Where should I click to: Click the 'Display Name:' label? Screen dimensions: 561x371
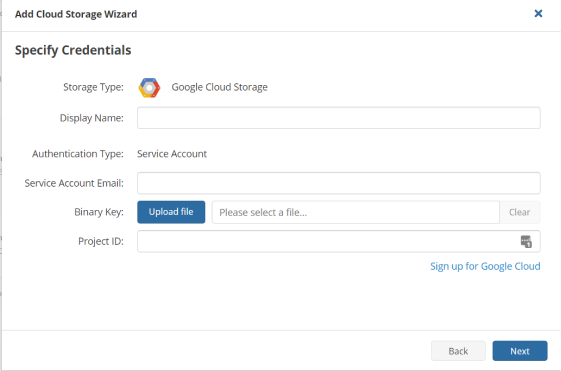[x=92, y=118]
